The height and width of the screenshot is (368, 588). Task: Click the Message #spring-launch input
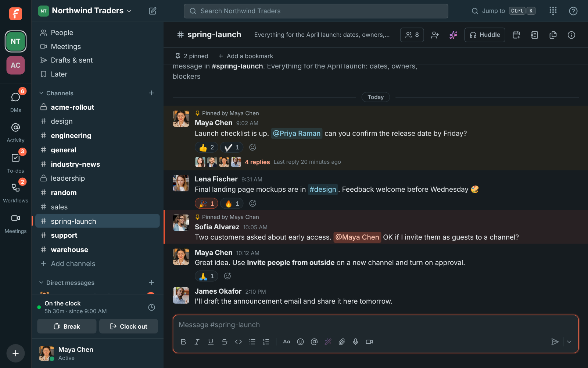[x=375, y=325]
